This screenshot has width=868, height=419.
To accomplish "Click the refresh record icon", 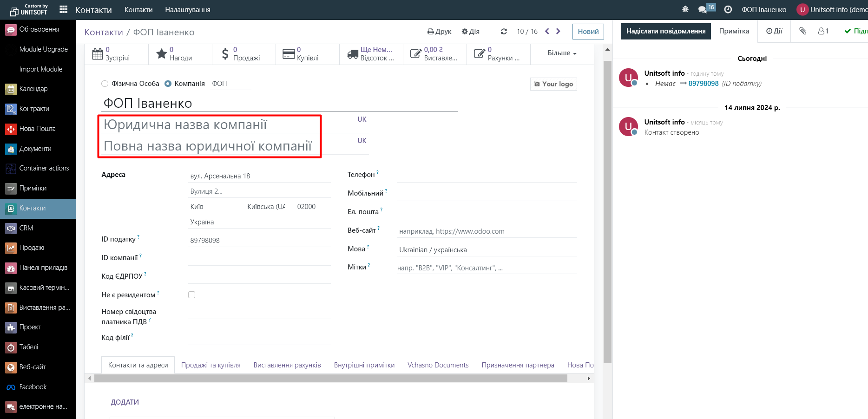I will (x=504, y=32).
